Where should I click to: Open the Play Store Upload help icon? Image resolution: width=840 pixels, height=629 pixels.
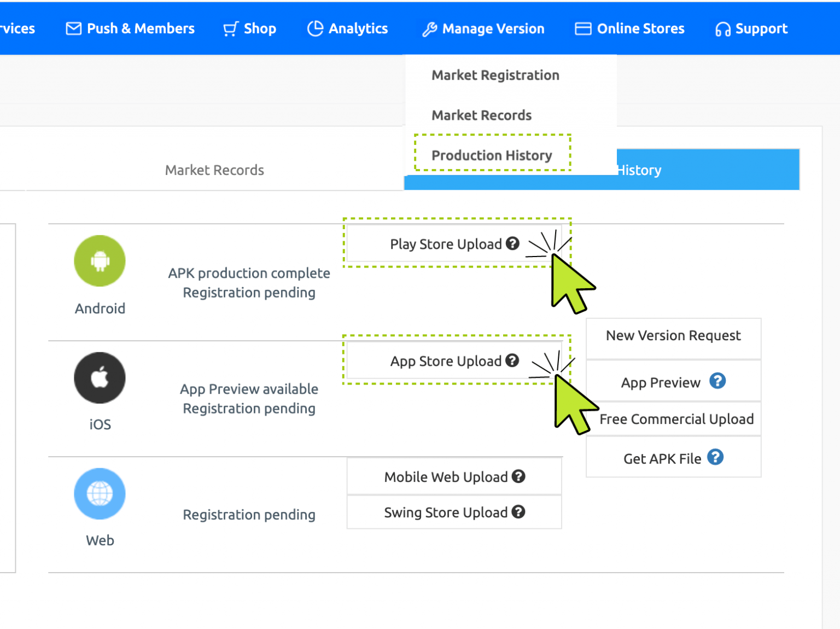(x=512, y=244)
